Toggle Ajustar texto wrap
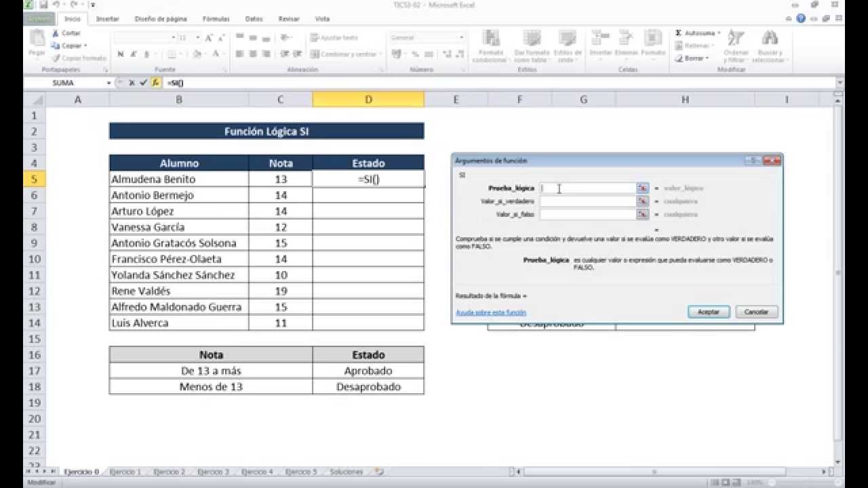 (x=334, y=38)
